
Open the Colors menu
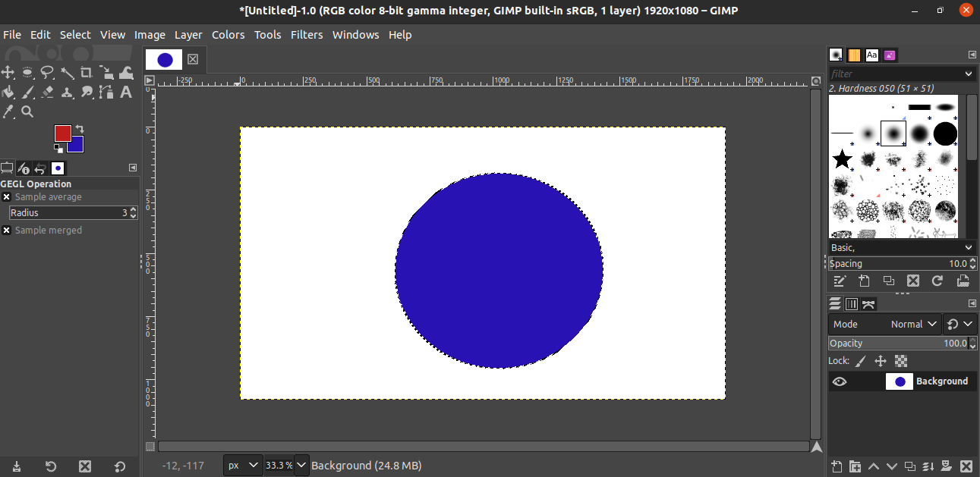228,35
